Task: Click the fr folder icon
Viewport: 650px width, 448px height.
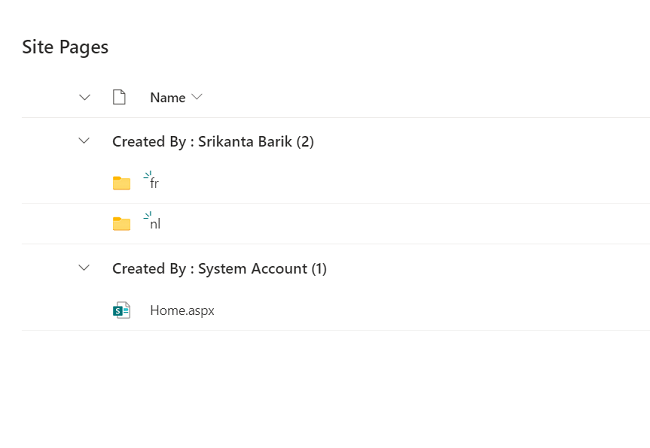Action: [121, 182]
